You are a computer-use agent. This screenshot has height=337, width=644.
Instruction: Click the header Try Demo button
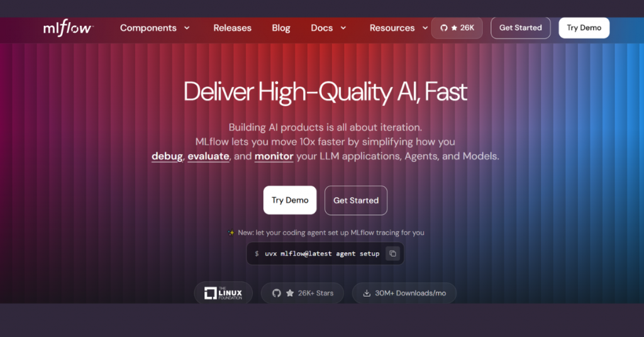(584, 28)
